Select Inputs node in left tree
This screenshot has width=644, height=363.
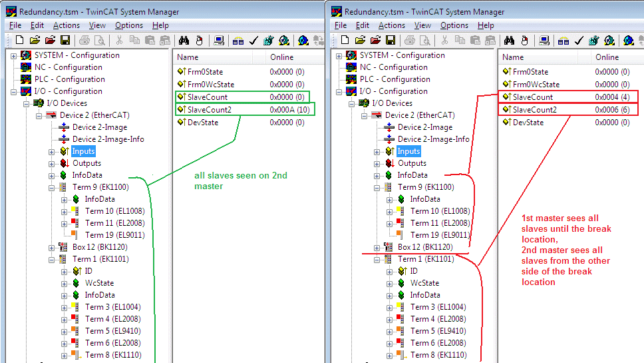[x=83, y=151]
